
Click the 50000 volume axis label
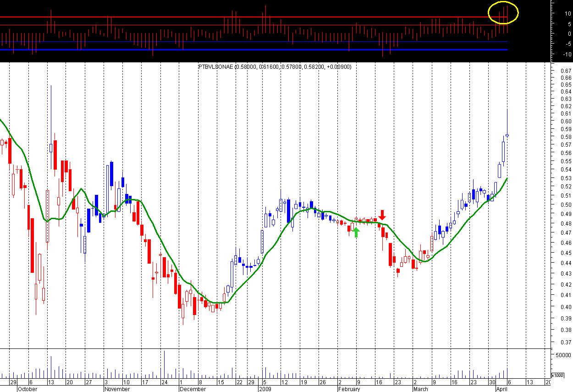[563, 355]
